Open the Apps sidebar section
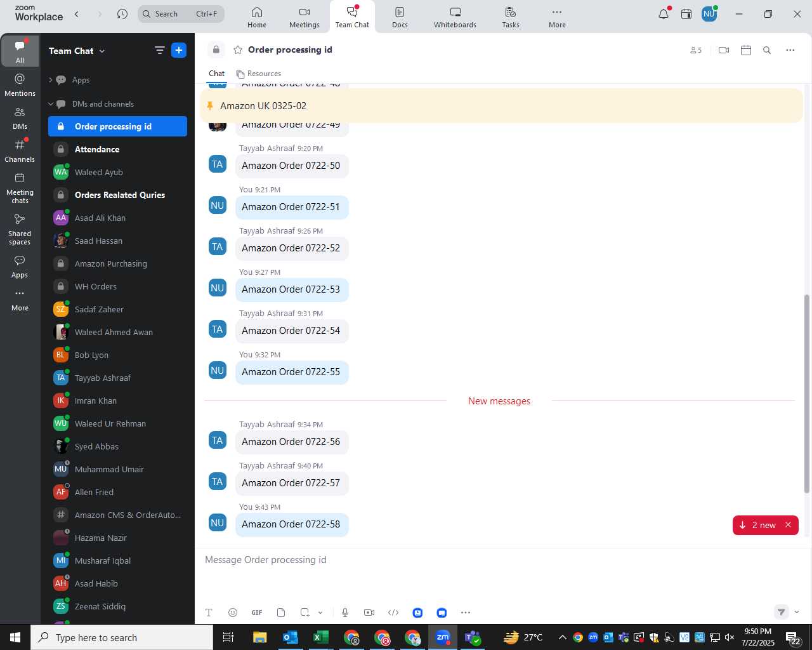Screen dimensions: 812x650 (x=20, y=267)
